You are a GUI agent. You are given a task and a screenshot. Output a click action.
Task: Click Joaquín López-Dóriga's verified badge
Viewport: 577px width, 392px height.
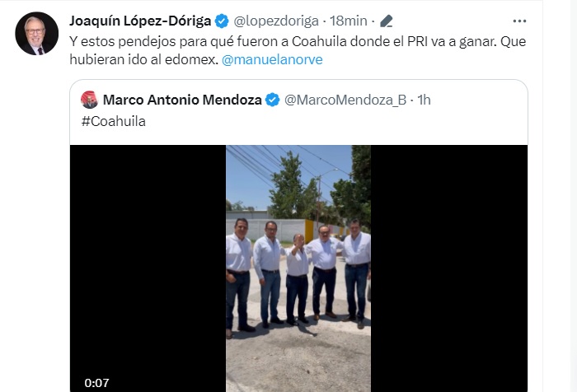[222, 21]
